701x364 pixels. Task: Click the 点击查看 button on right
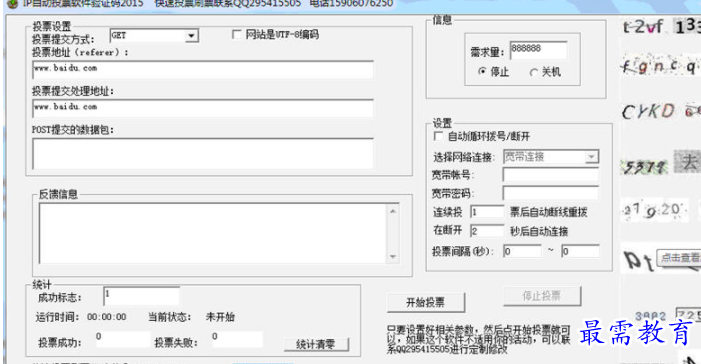click(x=679, y=258)
